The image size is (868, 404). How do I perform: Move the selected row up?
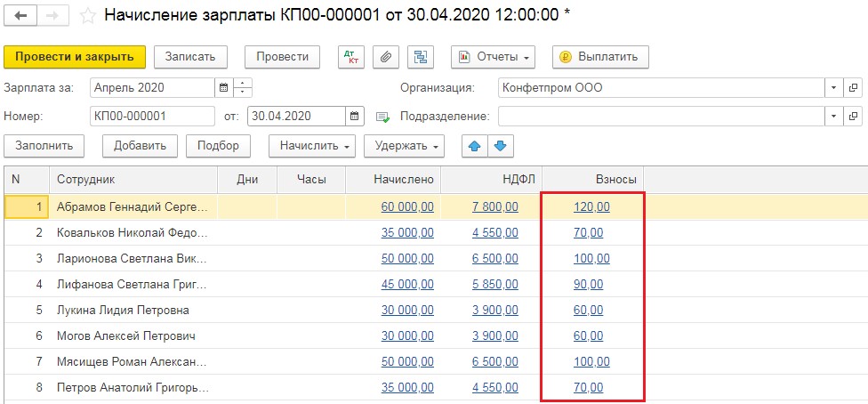coord(474,145)
